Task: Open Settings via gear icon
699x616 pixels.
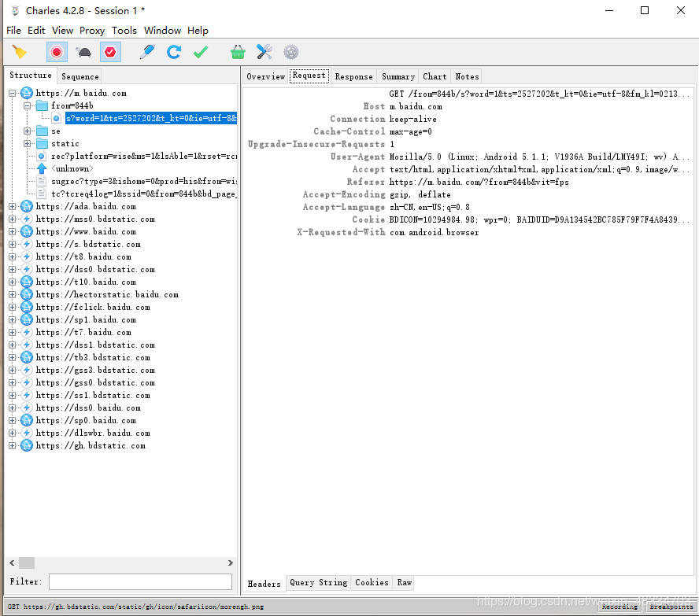Action: coord(291,52)
